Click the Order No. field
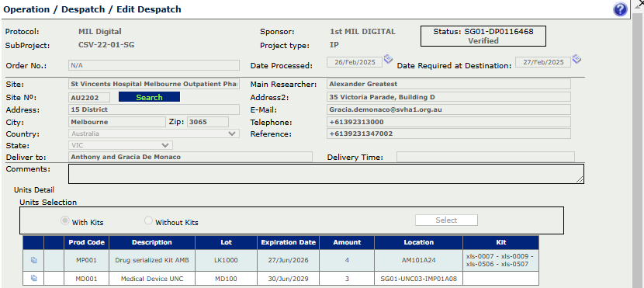 click(x=154, y=65)
